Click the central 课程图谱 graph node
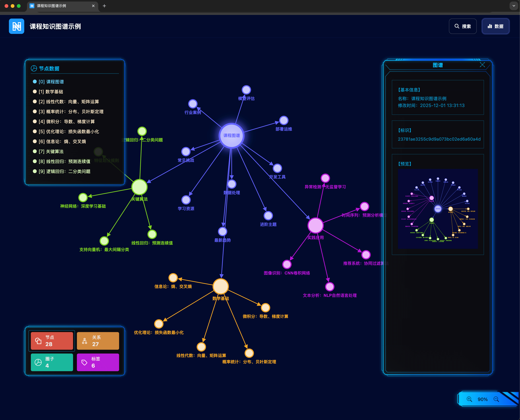 point(231,136)
